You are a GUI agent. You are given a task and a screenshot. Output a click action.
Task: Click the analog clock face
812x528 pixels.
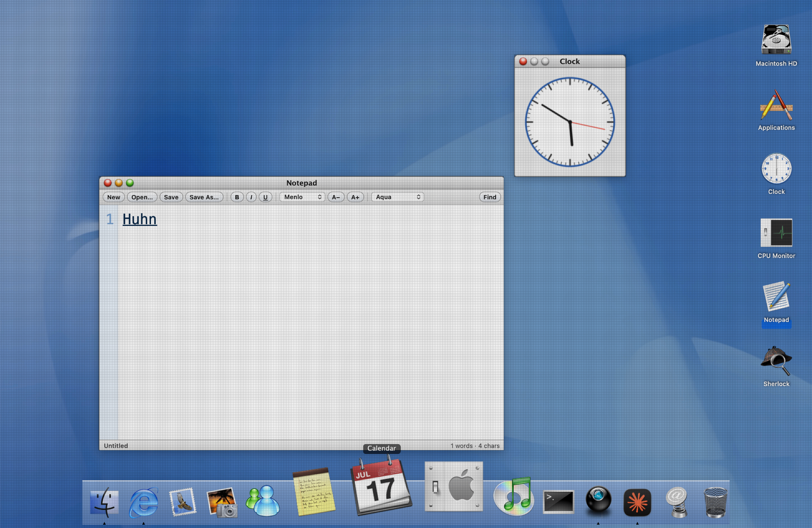tap(570, 122)
